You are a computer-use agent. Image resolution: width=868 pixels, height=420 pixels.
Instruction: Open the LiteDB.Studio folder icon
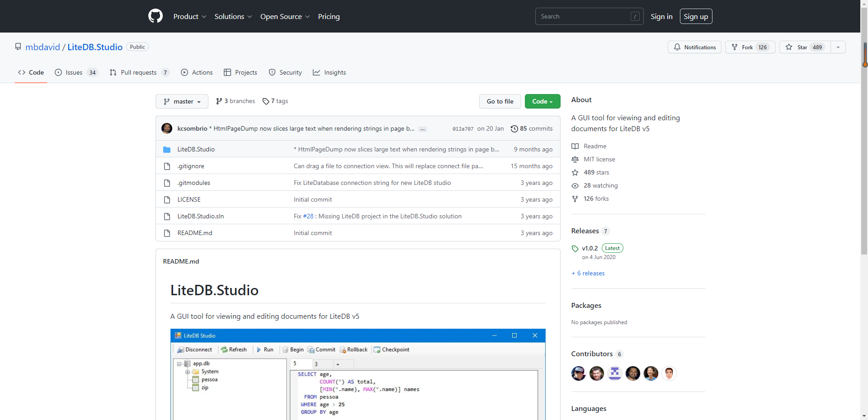coord(167,150)
